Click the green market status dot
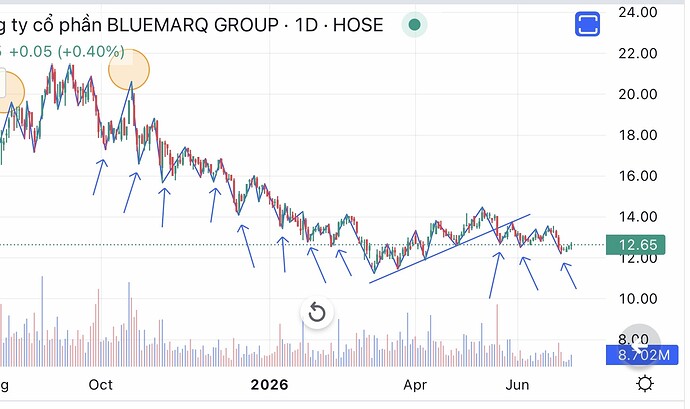The image size is (690, 409). point(414,25)
